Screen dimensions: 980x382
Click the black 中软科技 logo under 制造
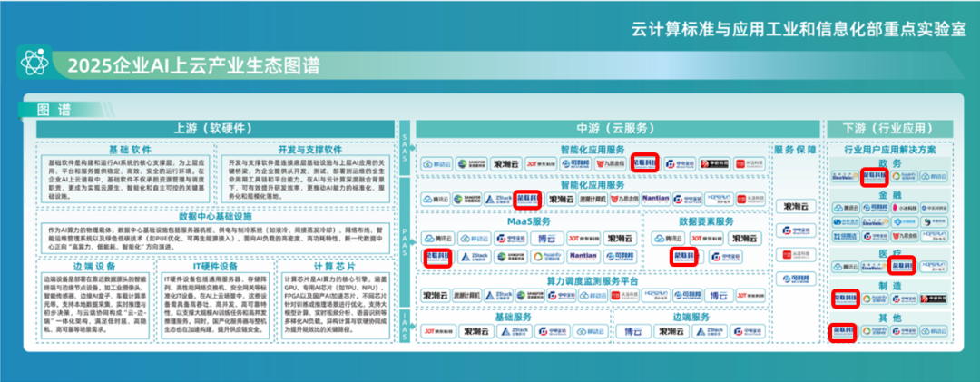tap(934, 299)
